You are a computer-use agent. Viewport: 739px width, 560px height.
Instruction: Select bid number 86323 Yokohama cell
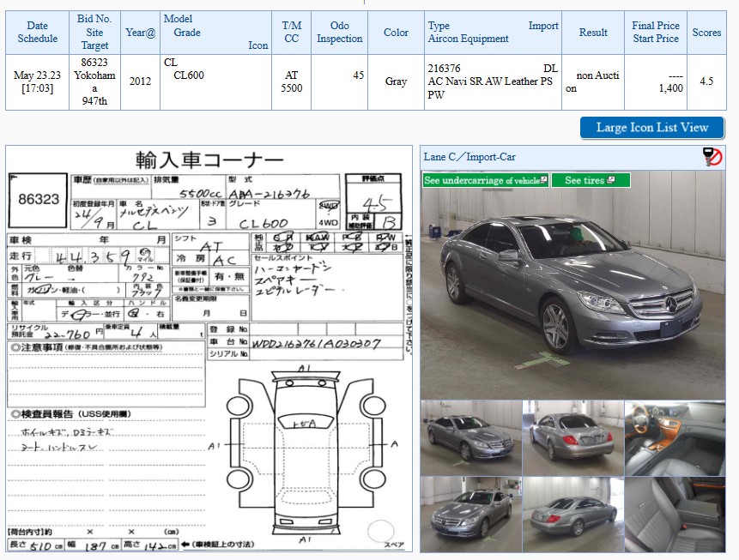tap(94, 82)
